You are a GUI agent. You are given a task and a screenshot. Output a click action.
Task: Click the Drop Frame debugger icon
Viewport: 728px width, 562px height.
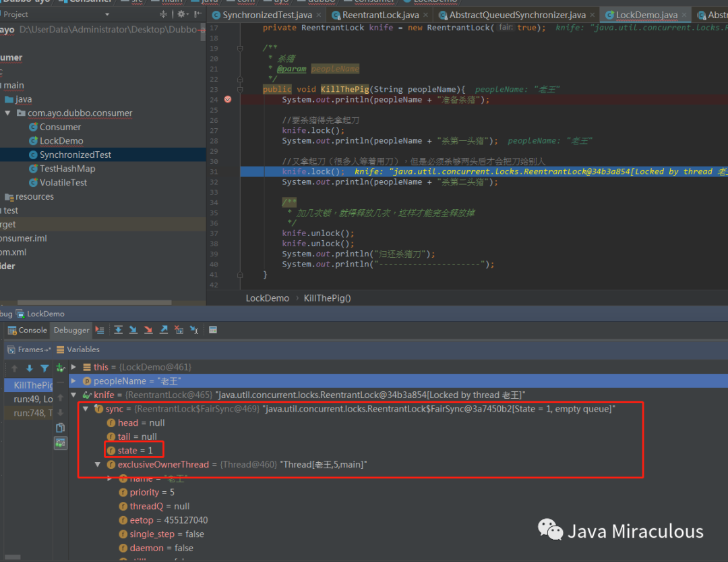point(179,330)
